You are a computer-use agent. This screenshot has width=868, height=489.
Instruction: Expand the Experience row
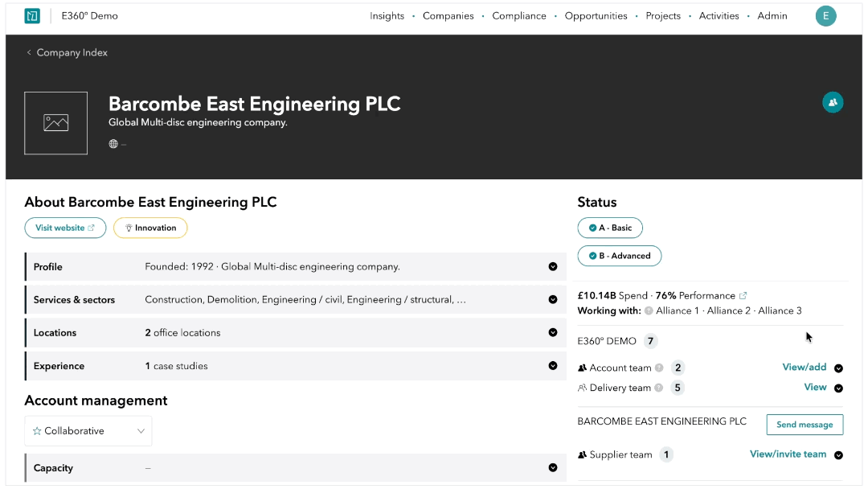point(552,365)
